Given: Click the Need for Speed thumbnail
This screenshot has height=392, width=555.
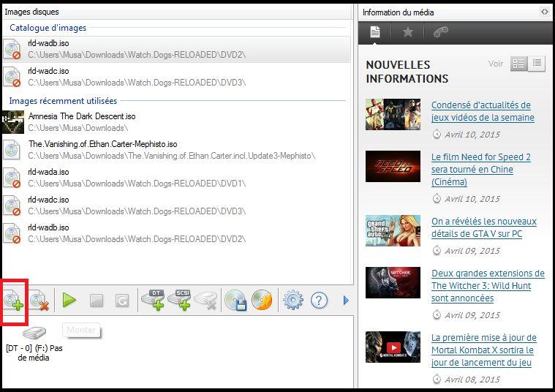Looking at the screenshot, I should pyautogui.click(x=393, y=167).
